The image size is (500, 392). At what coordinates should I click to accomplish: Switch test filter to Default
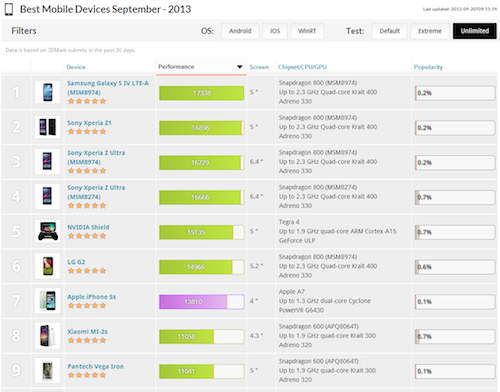pos(389,31)
